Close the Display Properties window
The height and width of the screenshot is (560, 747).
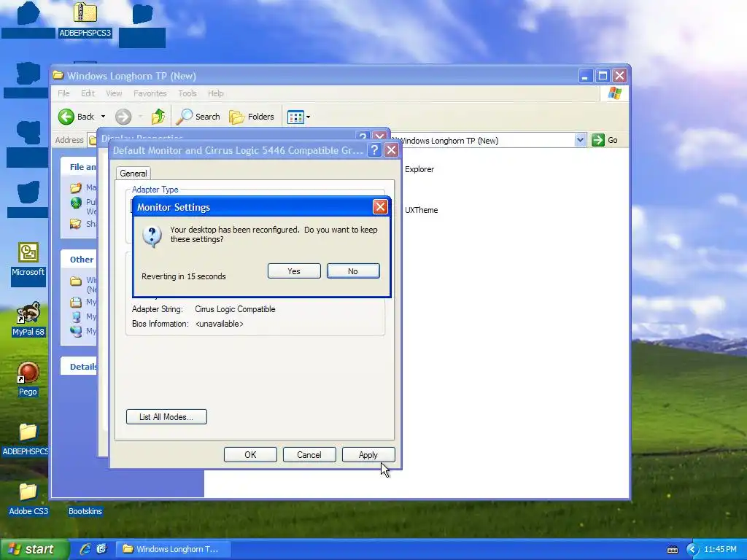click(x=379, y=136)
